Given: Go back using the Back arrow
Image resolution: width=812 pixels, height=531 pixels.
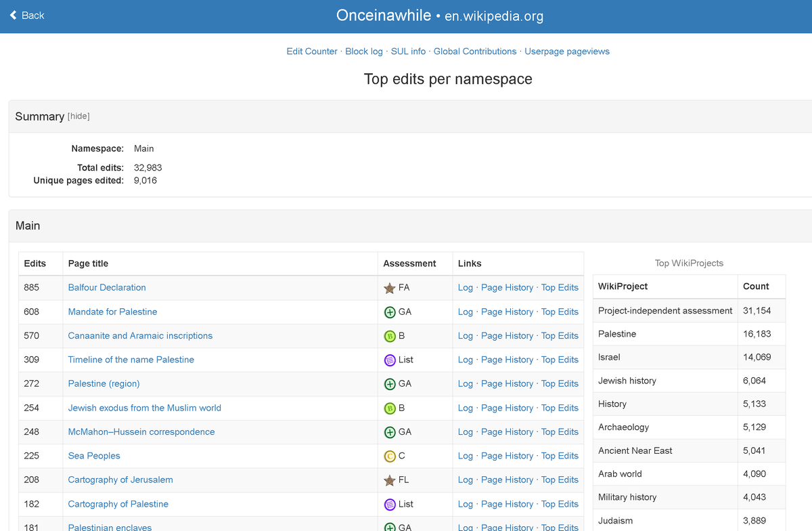Looking at the screenshot, I should [x=26, y=15].
